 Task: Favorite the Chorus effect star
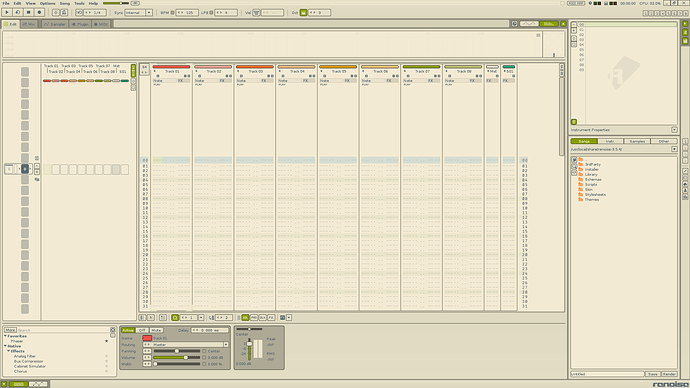tap(106, 371)
